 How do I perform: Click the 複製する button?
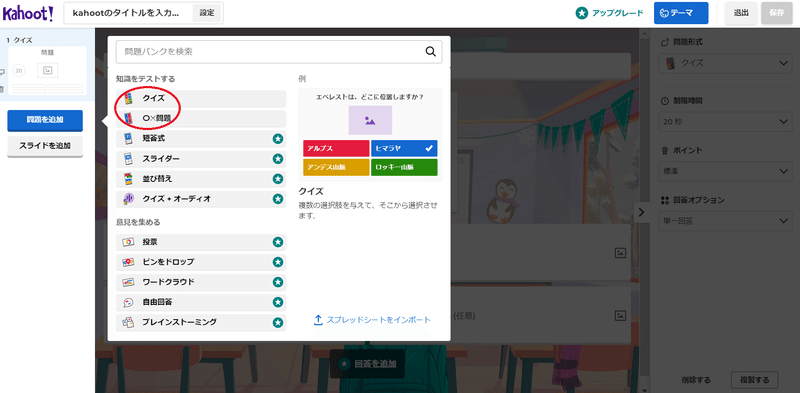click(755, 380)
